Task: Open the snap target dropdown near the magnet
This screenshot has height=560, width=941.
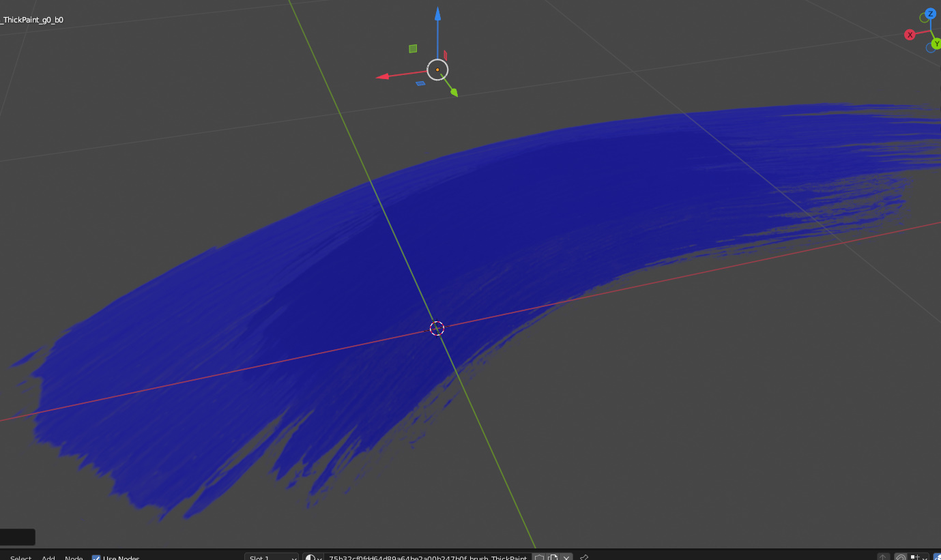Action: 917,557
